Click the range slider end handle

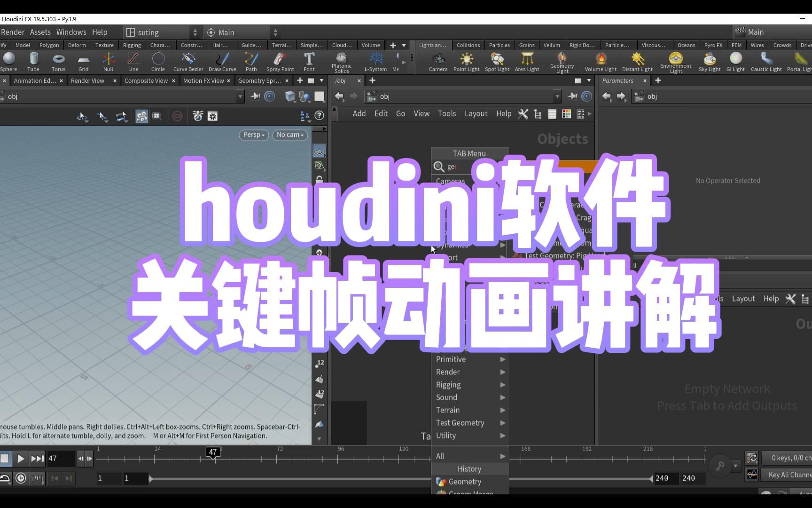[651, 478]
